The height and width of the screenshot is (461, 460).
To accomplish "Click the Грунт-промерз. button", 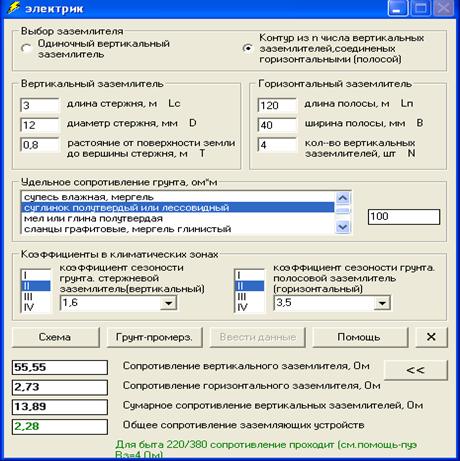I will tap(154, 337).
